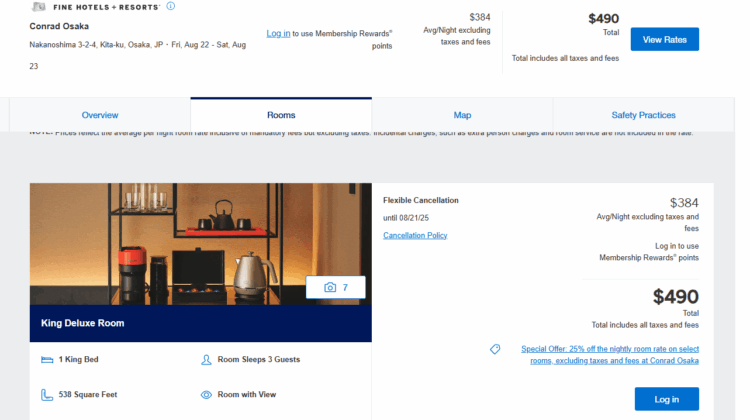Click the room with view eye icon
This screenshot has width=750, height=420.
pos(206,395)
